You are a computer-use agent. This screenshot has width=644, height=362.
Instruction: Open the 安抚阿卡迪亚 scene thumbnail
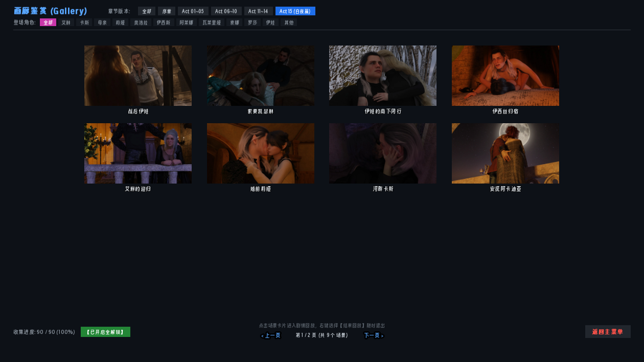pos(505,153)
